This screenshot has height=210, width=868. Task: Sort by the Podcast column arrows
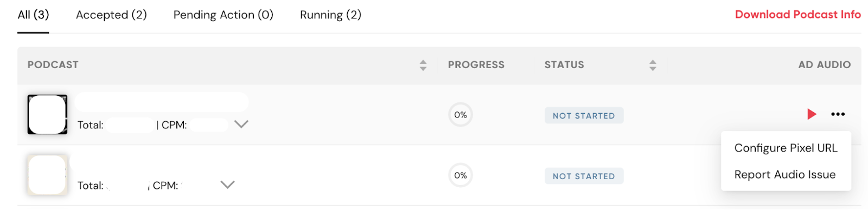423,65
